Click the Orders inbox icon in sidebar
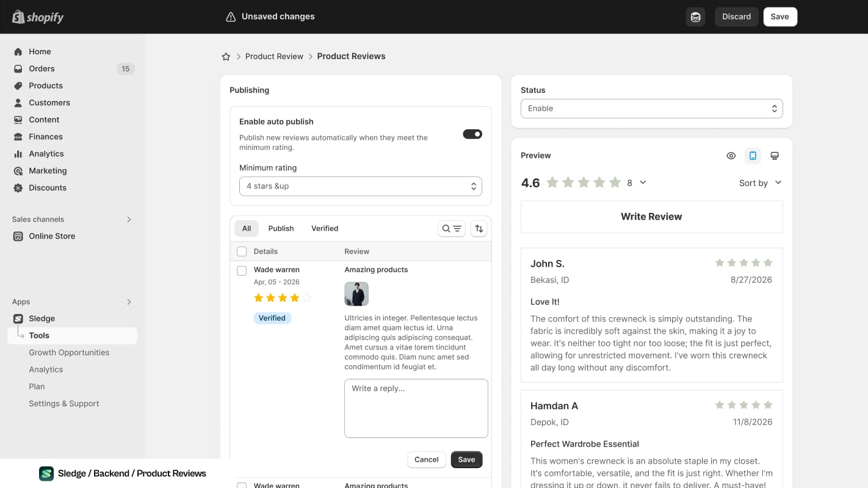The height and width of the screenshot is (488, 868). 18,69
